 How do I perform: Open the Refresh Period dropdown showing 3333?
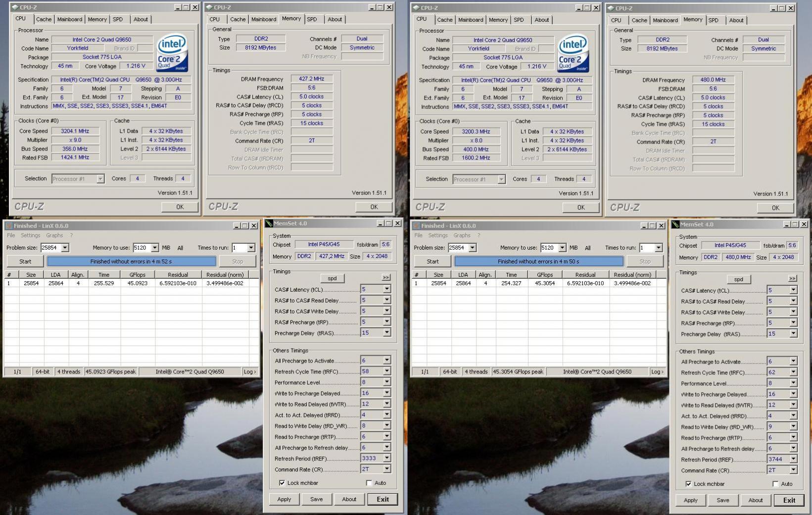(387, 458)
